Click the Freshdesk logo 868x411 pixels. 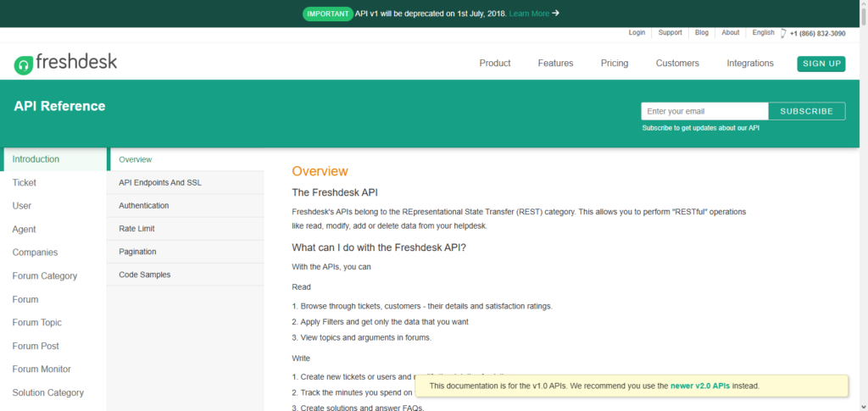pyautogui.click(x=65, y=63)
